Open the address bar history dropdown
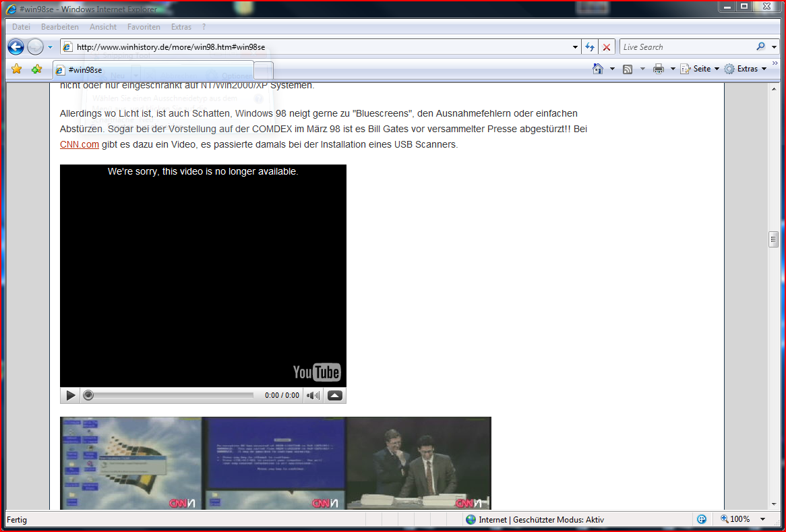The width and height of the screenshot is (786, 532). tap(575, 47)
